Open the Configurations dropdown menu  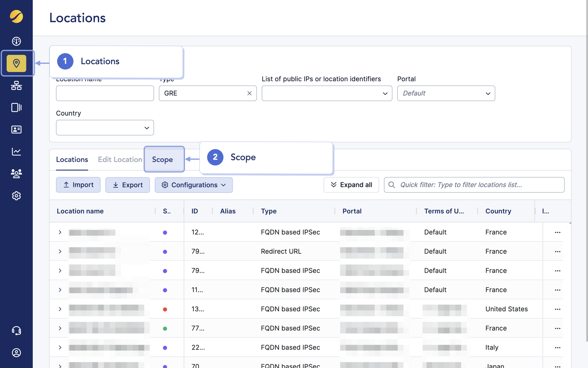194,185
